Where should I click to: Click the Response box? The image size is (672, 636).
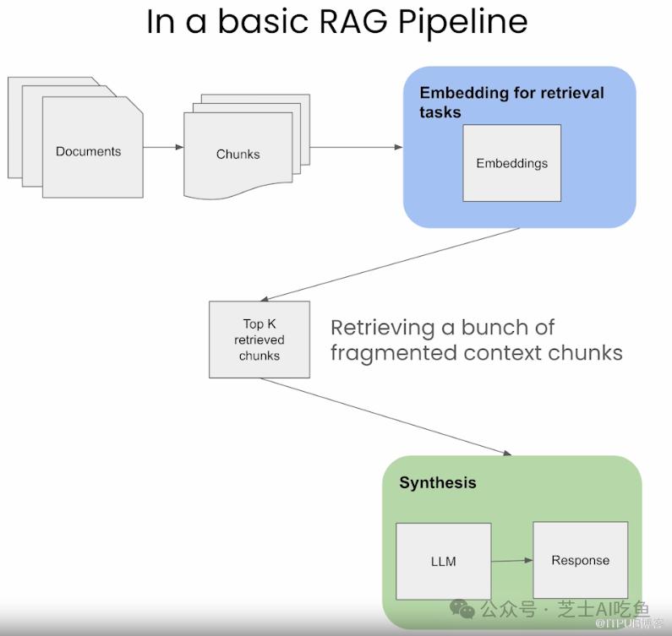[x=580, y=560]
